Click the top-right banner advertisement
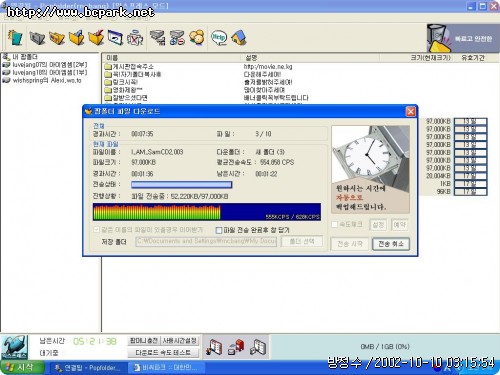The image size is (500, 375). [463, 38]
